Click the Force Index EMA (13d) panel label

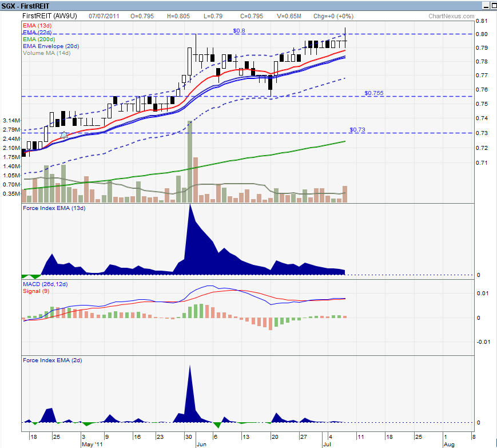click(54, 208)
